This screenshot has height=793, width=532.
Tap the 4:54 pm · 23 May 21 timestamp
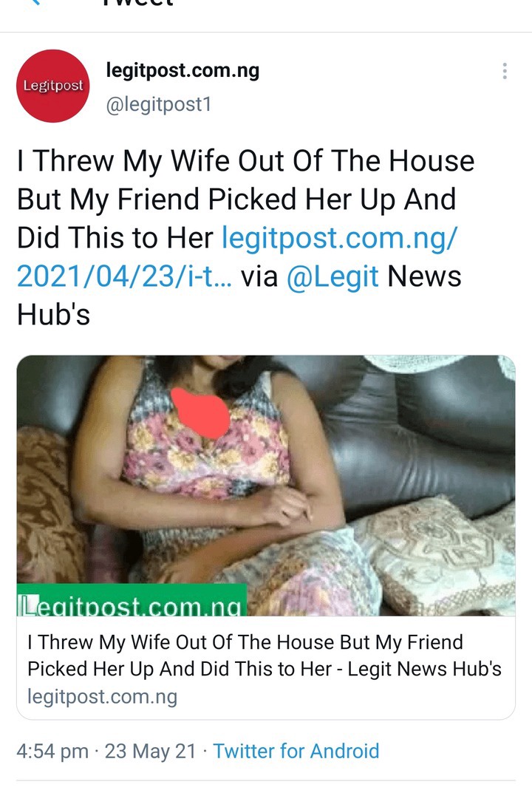coord(106,751)
